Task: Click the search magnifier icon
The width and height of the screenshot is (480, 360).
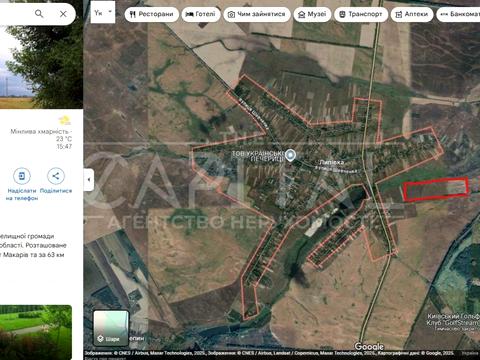Action: [39, 14]
